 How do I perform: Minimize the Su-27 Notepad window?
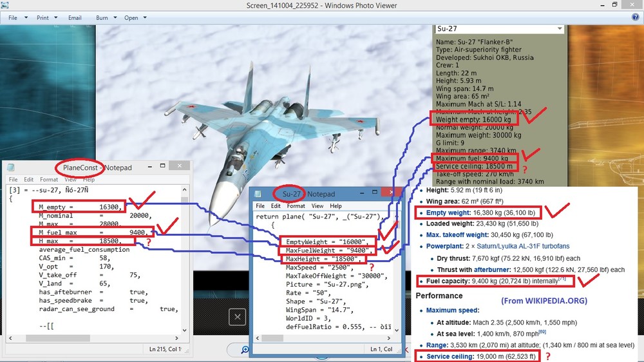pos(362,193)
